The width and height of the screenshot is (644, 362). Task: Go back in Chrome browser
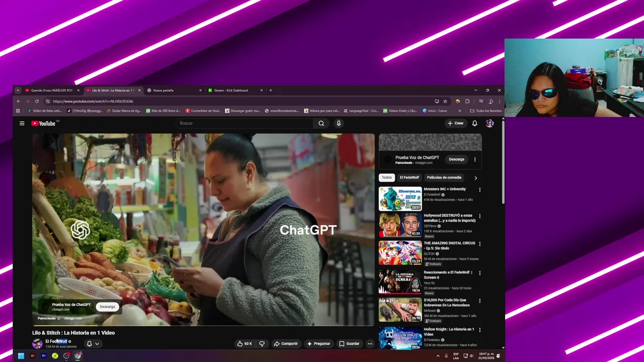point(19,101)
